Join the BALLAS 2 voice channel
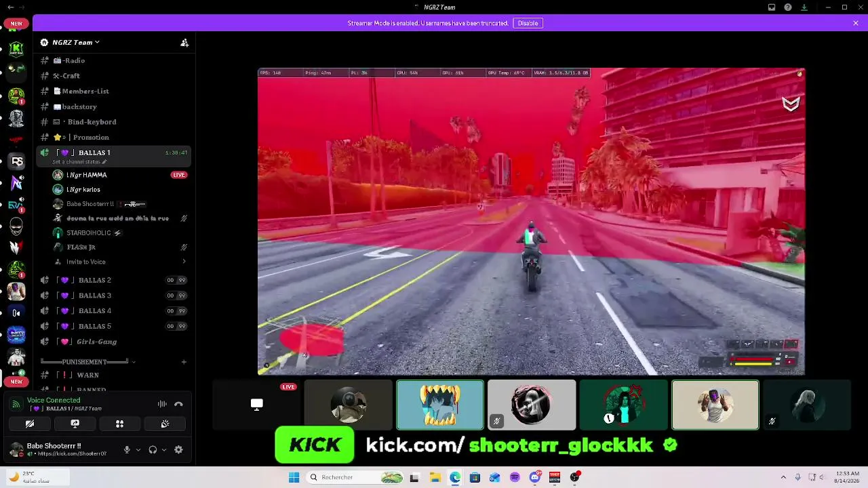The image size is (868, 488). coord(113,280)
